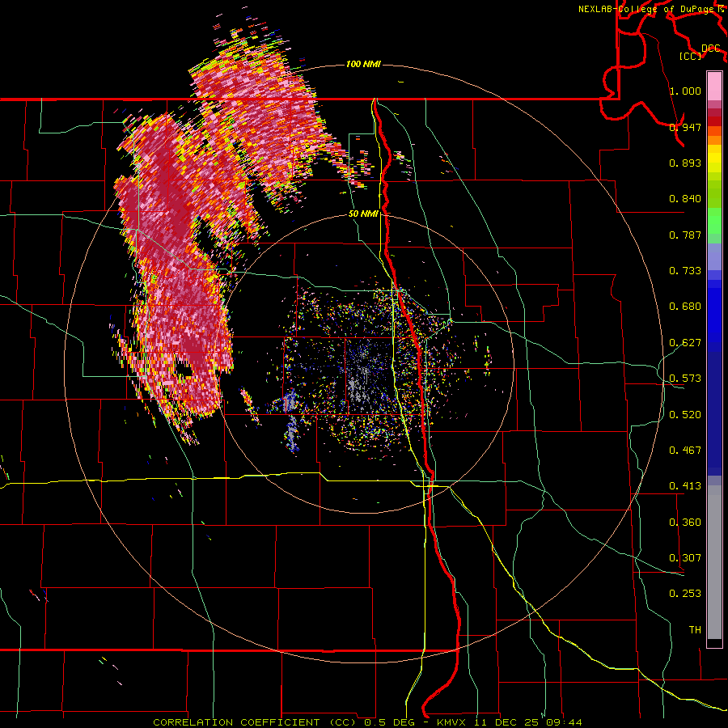Click the 100 NMI range ring label

(x=363, y=64)
